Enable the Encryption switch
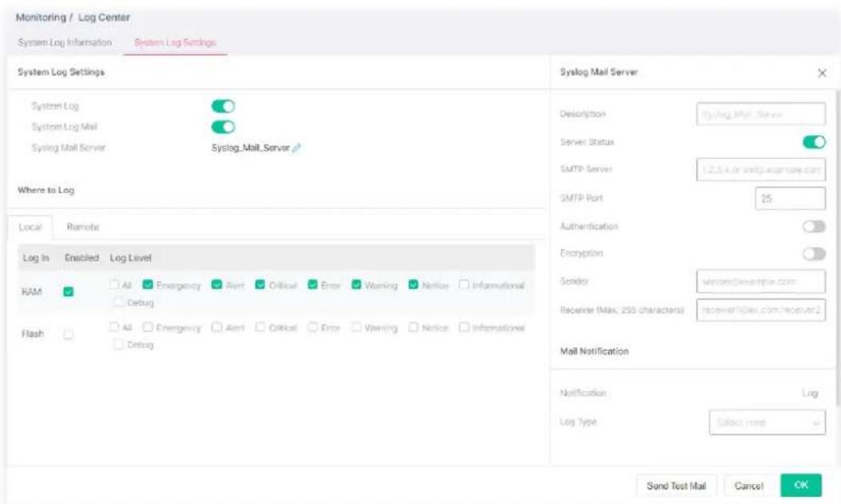The width and height of the screenshot is (841, 504). click(814, 253)
